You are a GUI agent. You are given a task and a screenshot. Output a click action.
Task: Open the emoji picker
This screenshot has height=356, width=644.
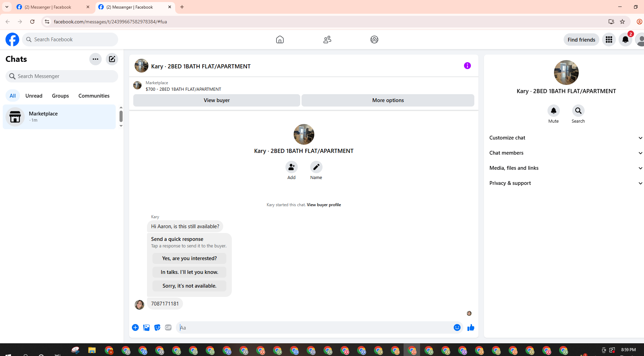(457, 327)
